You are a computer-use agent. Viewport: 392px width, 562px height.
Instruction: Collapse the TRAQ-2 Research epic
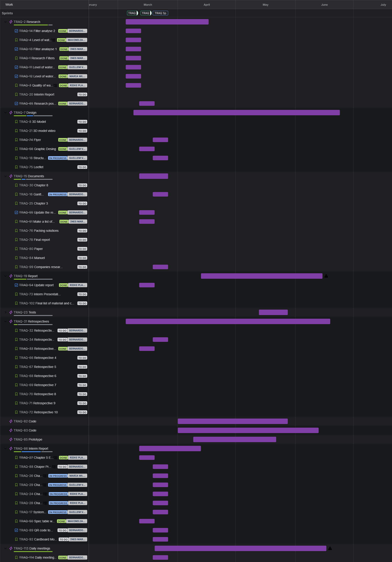tap(5, 22)
